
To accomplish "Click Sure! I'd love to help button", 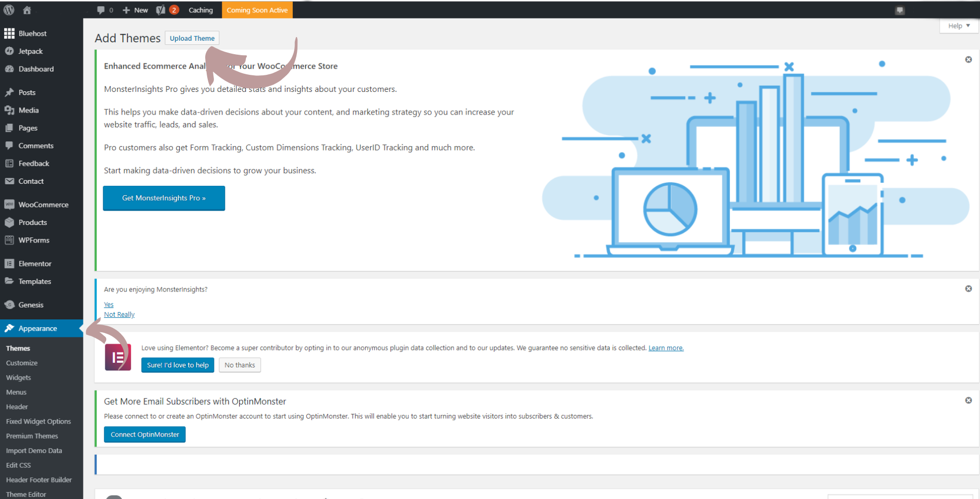I will [178, 365].
